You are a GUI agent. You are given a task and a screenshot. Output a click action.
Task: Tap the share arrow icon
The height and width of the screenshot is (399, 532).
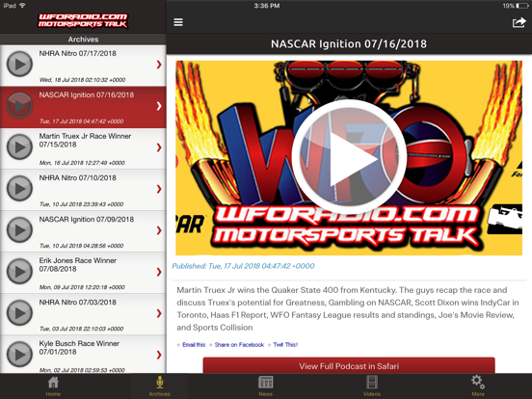coord(519,22)
